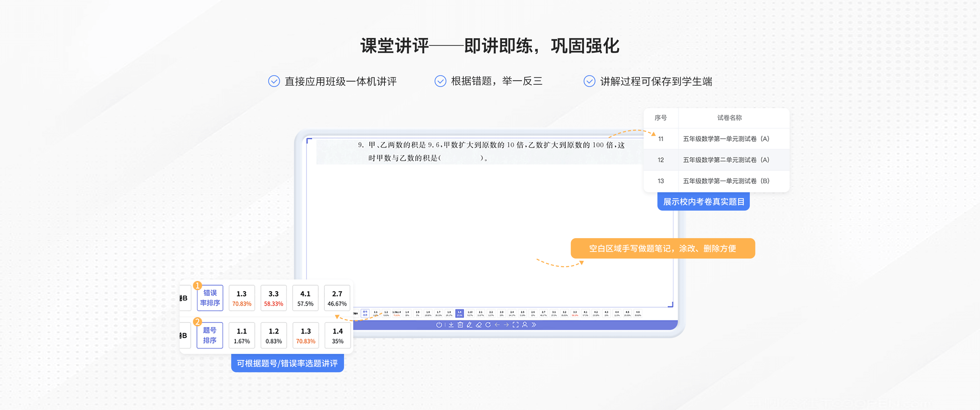Image resolution: width=980 pixels, height=410 pixels.
Task: Open enlarged question card 1.4 35%
Action: pyautogui.click(x=337, y=336)
